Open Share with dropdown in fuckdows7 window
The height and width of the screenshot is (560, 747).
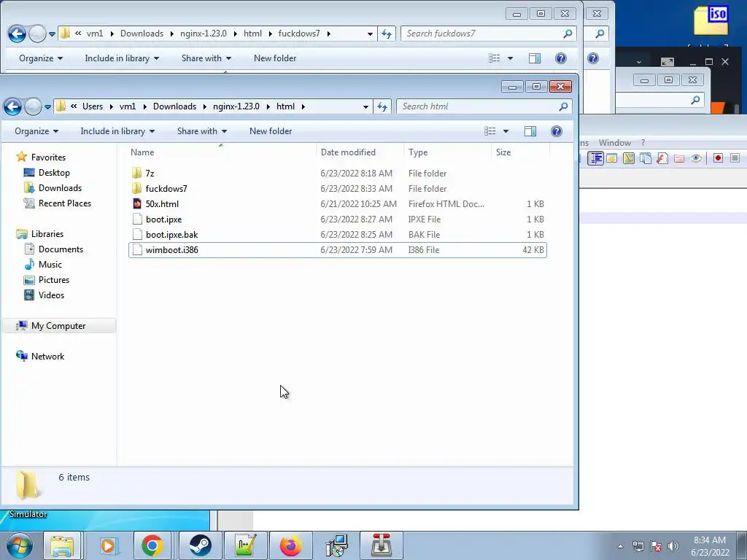(206, 58)
